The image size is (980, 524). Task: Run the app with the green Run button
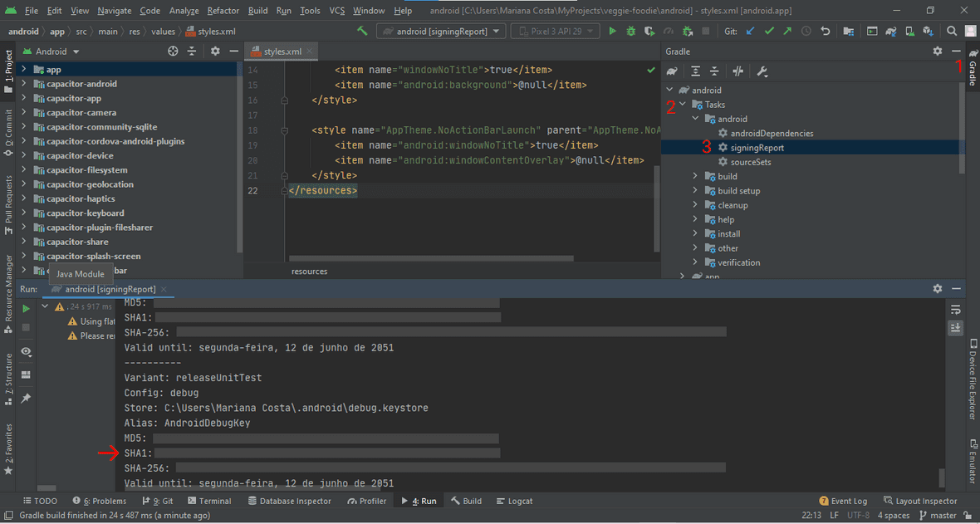(x=612, y=31)
